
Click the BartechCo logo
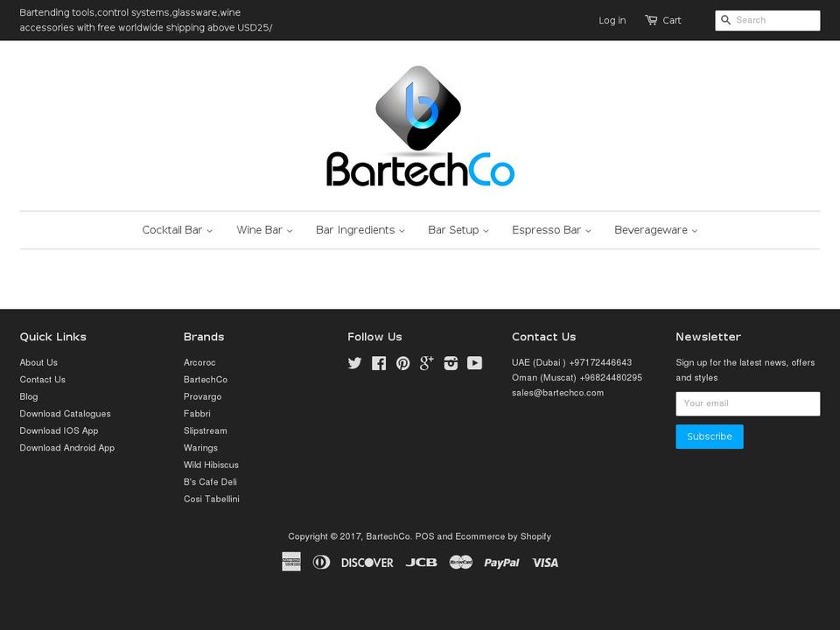point(420,126)
